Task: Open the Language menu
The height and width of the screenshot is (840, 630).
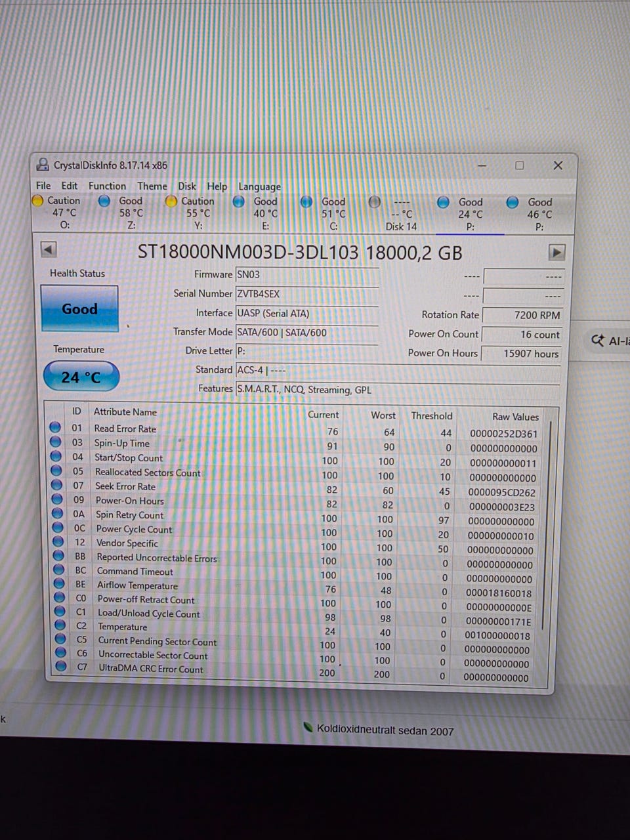Action: [x=259, y=186]
